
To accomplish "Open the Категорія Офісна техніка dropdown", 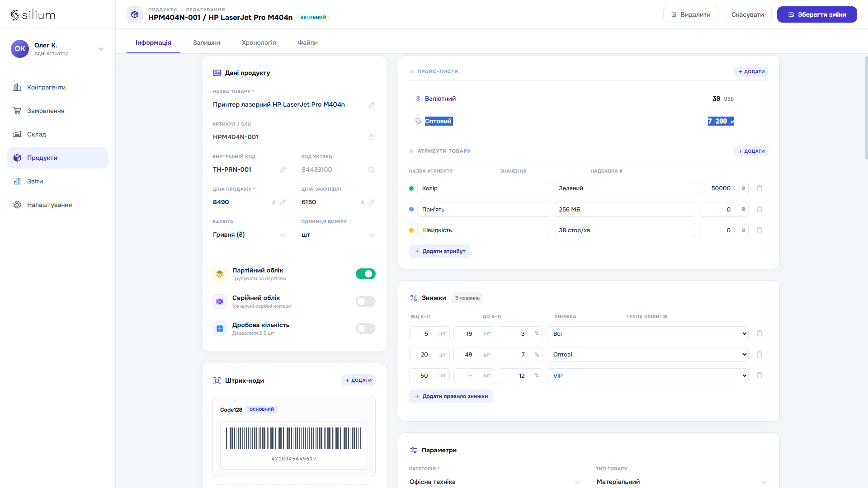I will [x=495, y=482].
